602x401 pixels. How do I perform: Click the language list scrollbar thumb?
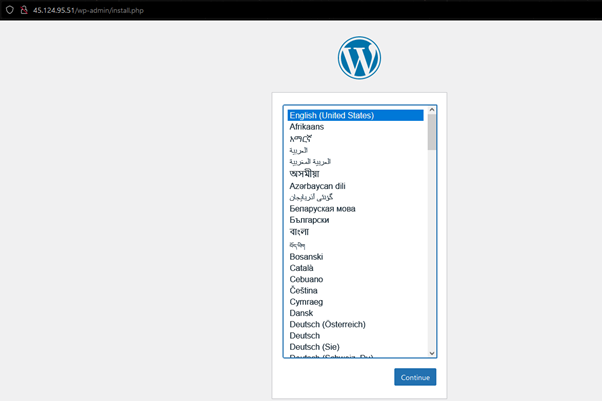click(x=432, y=132)
